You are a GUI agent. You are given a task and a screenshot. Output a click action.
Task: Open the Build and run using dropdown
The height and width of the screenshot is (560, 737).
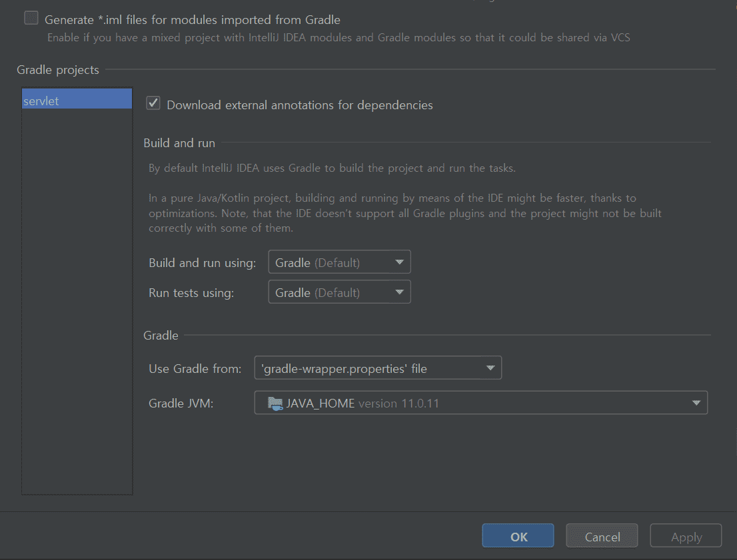339,262
